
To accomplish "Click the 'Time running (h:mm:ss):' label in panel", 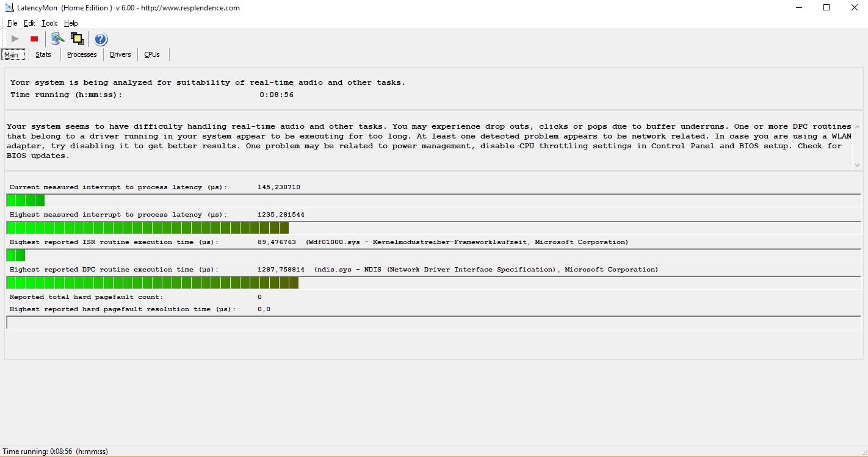I will (67, 95).
